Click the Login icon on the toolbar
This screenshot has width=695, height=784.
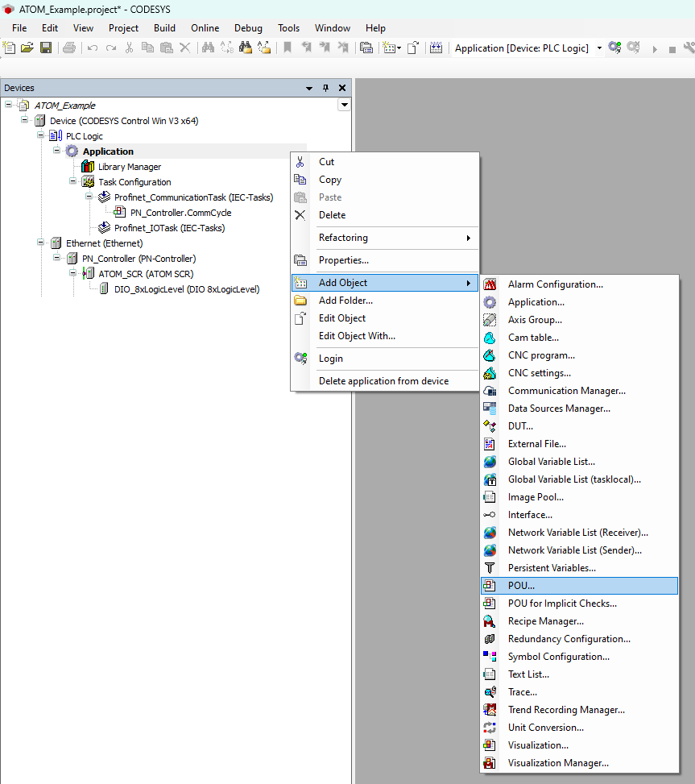[x=614, y=48]
